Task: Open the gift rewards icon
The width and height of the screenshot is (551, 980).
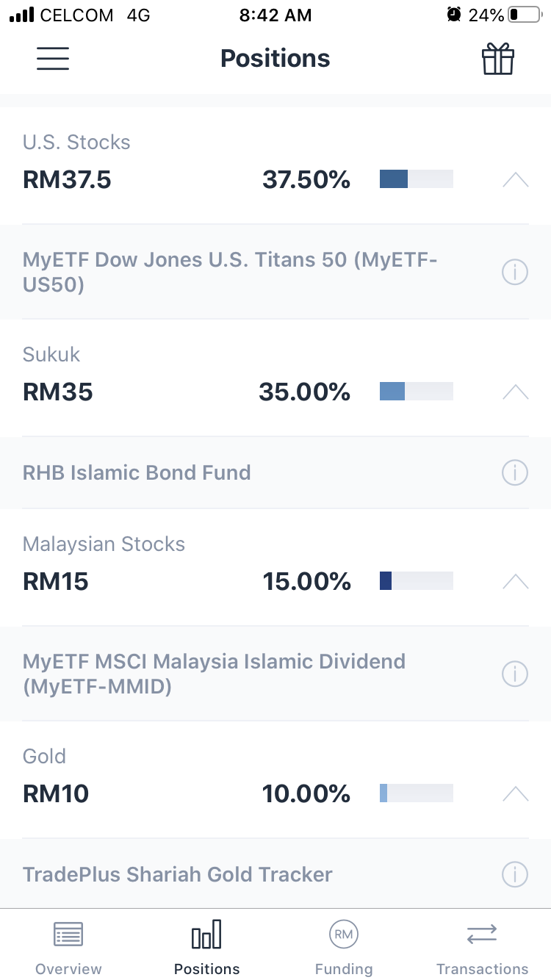Action: (x=498, y=59)
